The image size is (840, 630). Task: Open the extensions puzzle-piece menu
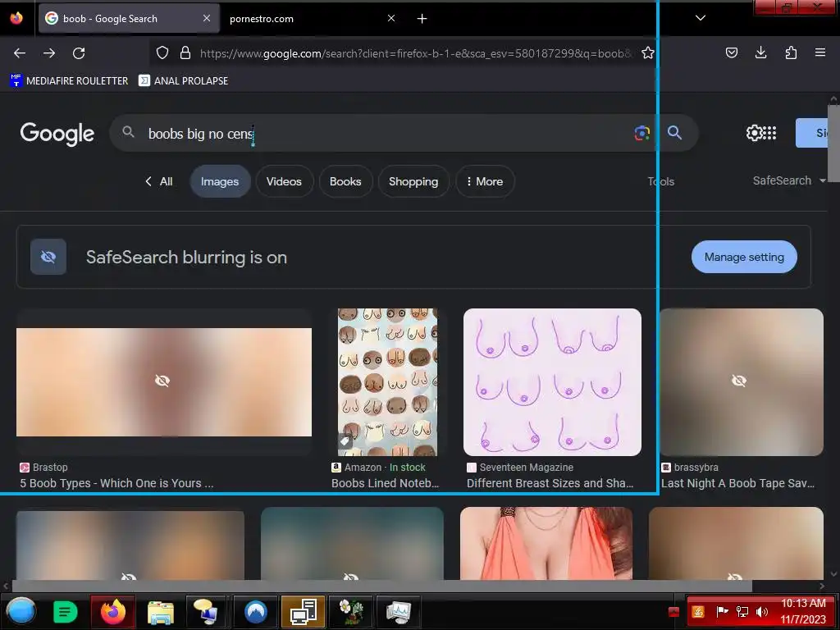791,52
